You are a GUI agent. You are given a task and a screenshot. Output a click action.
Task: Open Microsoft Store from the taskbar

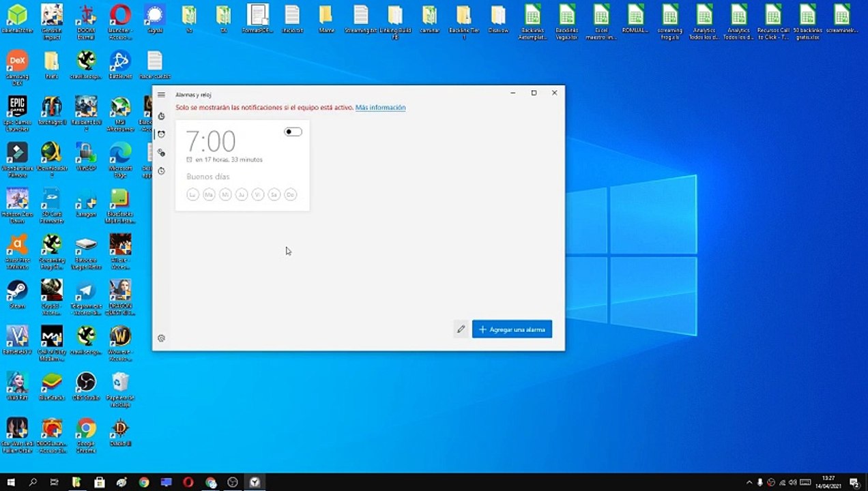[x=100, y=482]
